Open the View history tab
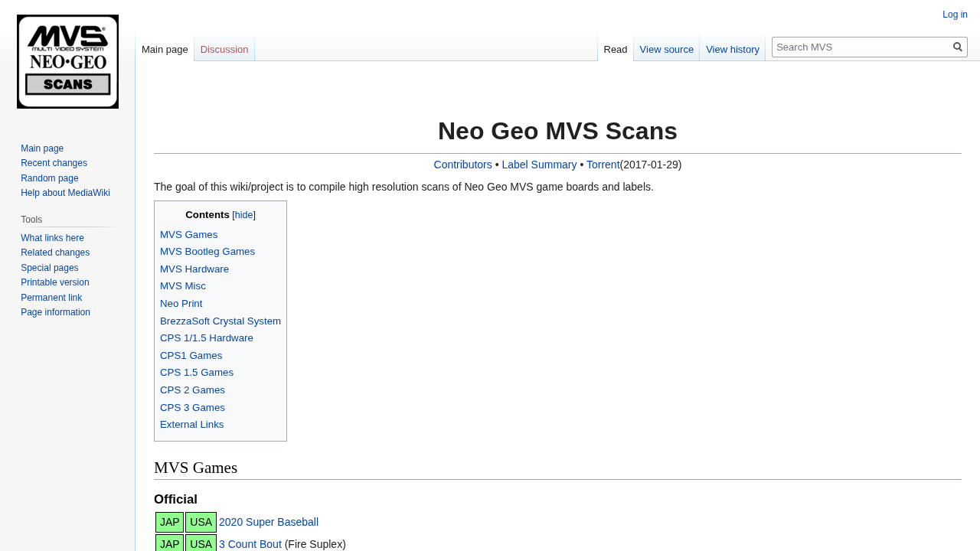 click(732, 49)
